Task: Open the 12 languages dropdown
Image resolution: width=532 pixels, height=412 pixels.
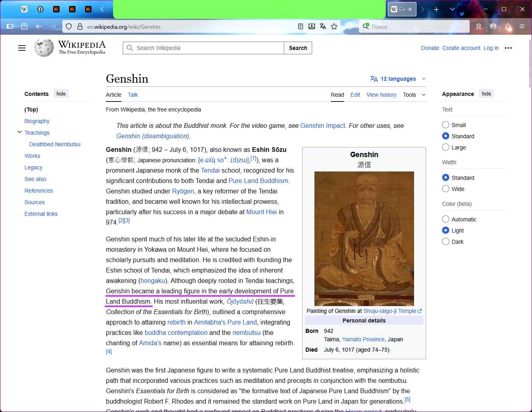Action: pos(398,79)
